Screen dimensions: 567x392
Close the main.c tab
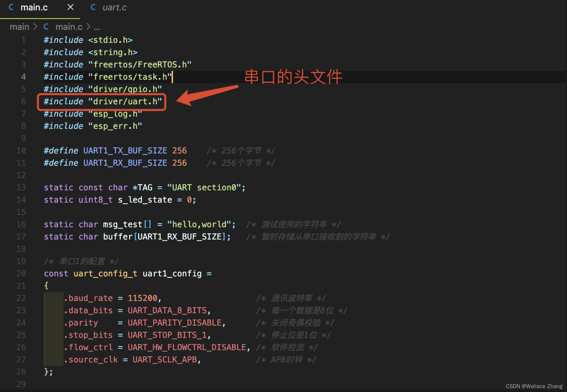[x=70, y=7]
